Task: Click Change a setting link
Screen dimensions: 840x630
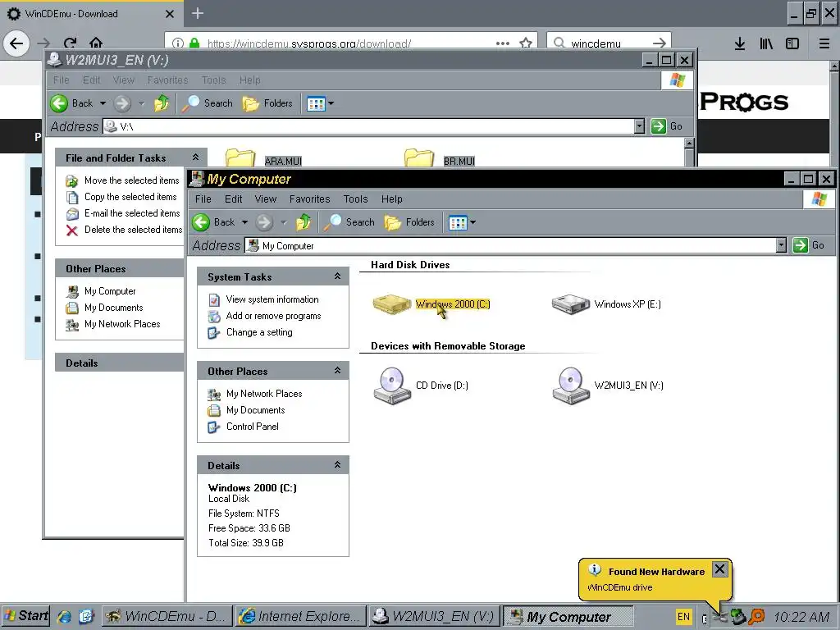Action: pyautogui.click(x=259, y=332)
